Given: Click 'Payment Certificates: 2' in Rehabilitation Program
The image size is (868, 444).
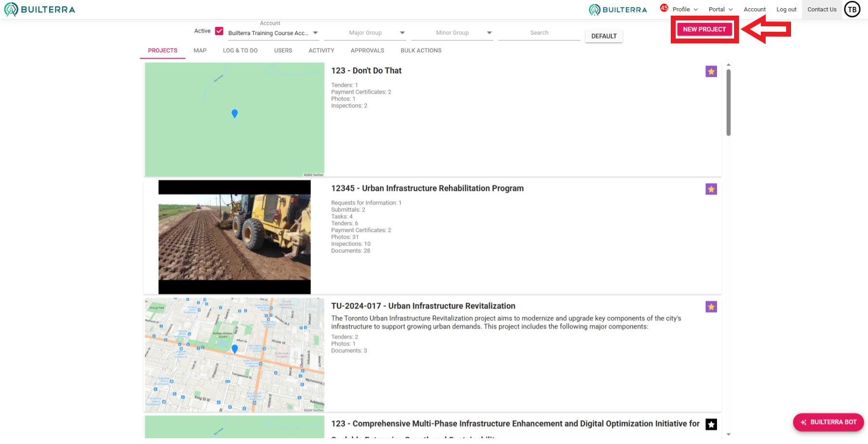Looking at the screenshot, I should (x=361, y=230).
